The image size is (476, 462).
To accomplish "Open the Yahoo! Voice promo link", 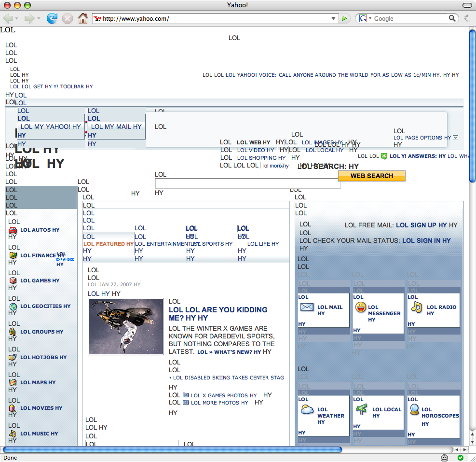I will (x=333, y=75).
